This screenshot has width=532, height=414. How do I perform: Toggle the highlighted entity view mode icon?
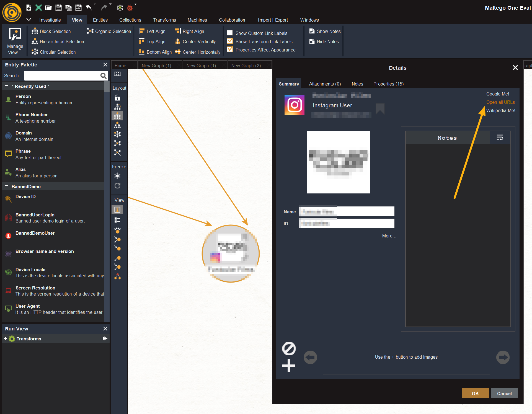117,210
